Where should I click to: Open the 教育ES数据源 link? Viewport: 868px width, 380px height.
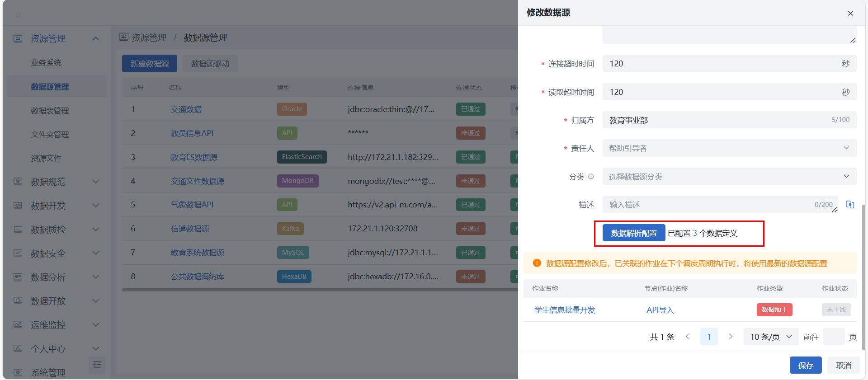(194, 157)
